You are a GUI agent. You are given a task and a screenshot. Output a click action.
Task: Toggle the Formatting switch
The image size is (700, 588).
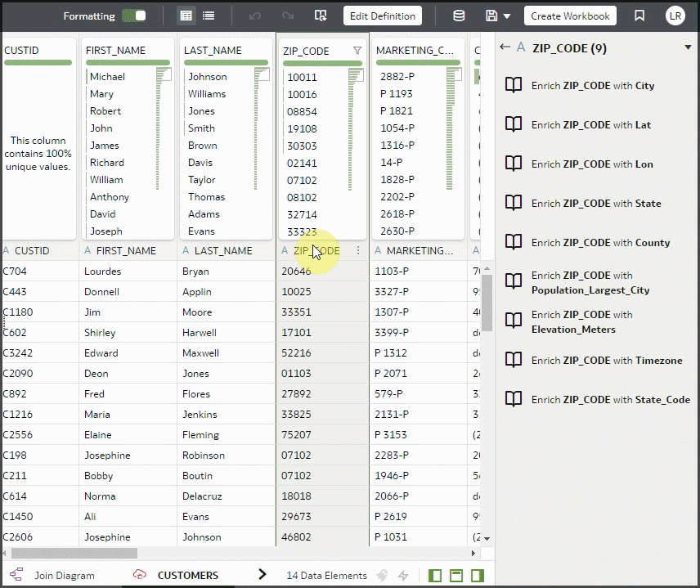click(134, 16)
